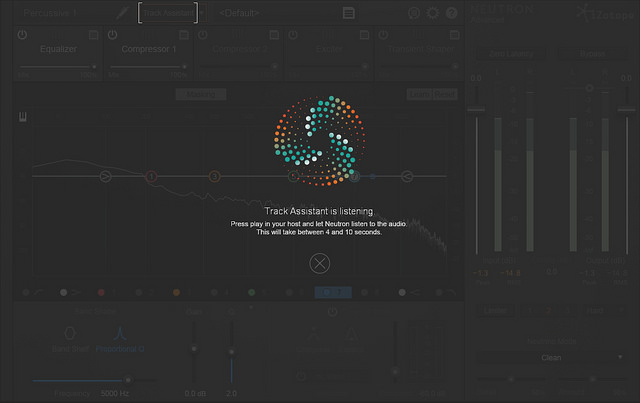Open the Equalizer module preset icon
The image size is (640, 403).
94,35
